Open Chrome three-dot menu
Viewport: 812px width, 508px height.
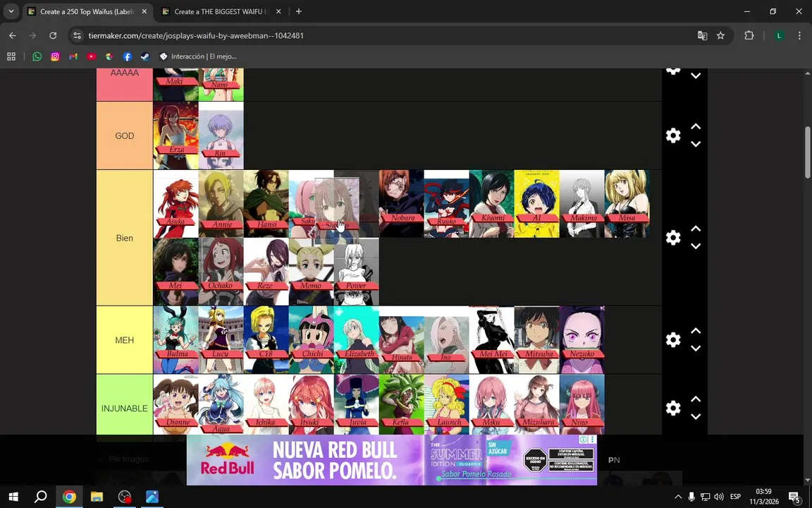point(799,36)
